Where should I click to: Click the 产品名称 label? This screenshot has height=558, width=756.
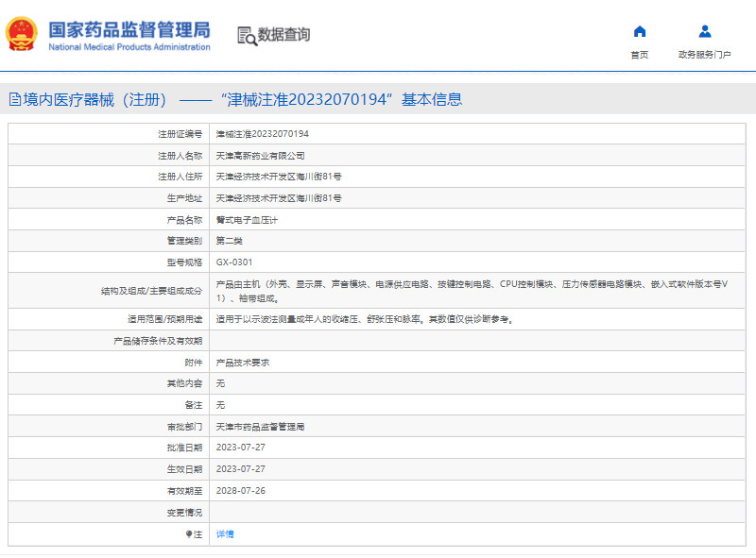click(x=184, y=220)
